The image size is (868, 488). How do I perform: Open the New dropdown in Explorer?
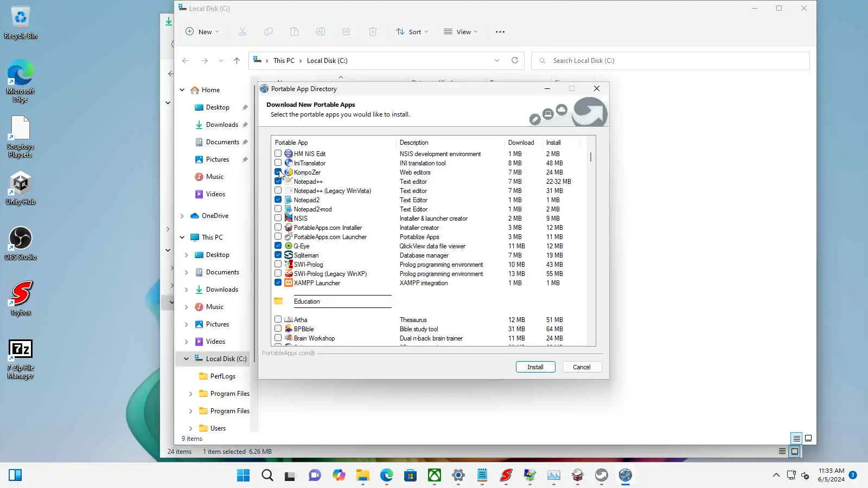coord(202,31)
